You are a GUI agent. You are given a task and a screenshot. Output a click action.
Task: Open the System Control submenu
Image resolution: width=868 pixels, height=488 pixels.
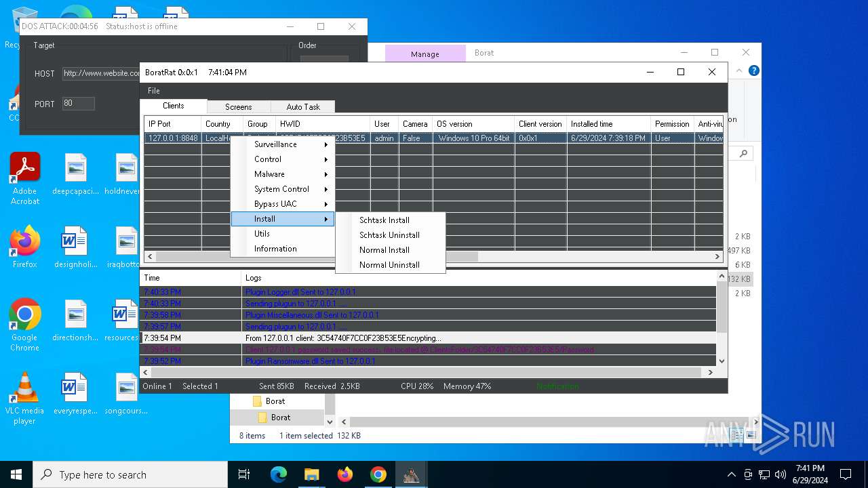[283, 189]
